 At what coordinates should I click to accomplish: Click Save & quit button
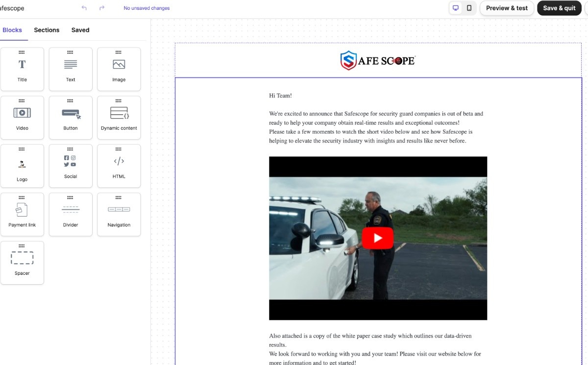559,8
